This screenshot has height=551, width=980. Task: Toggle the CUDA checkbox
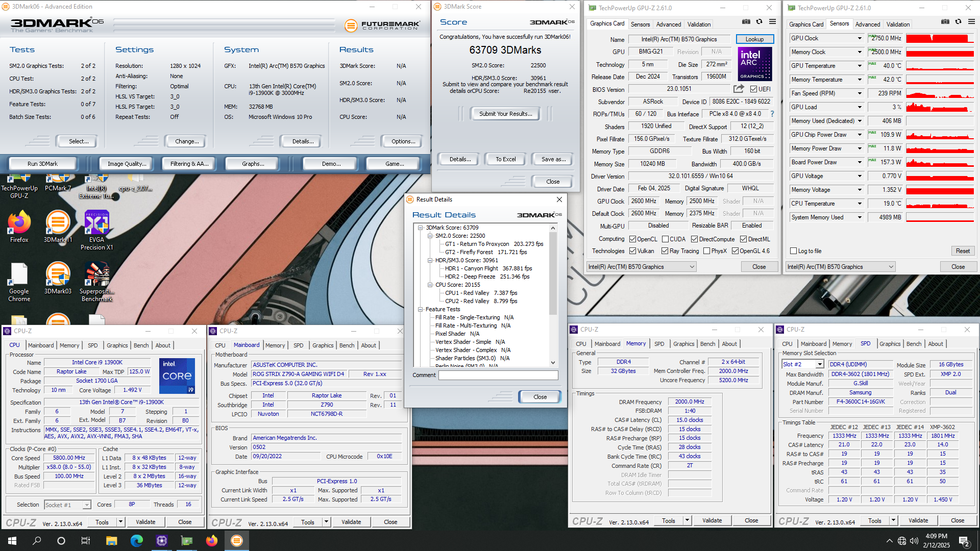tap(665, 239)
